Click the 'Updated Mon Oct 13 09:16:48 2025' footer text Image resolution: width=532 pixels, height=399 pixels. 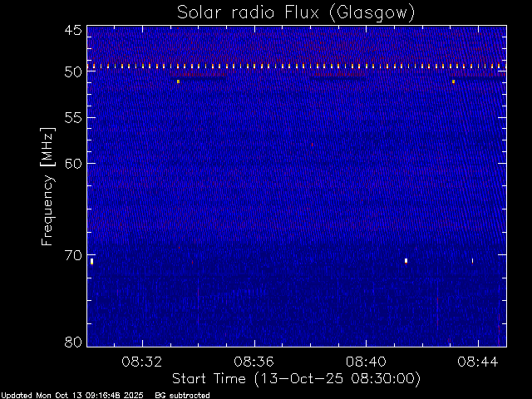72,396
